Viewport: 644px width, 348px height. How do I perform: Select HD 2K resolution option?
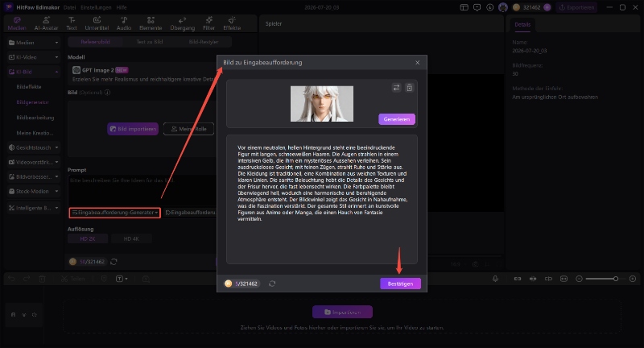pyautogui.click(x=88, y=238)
